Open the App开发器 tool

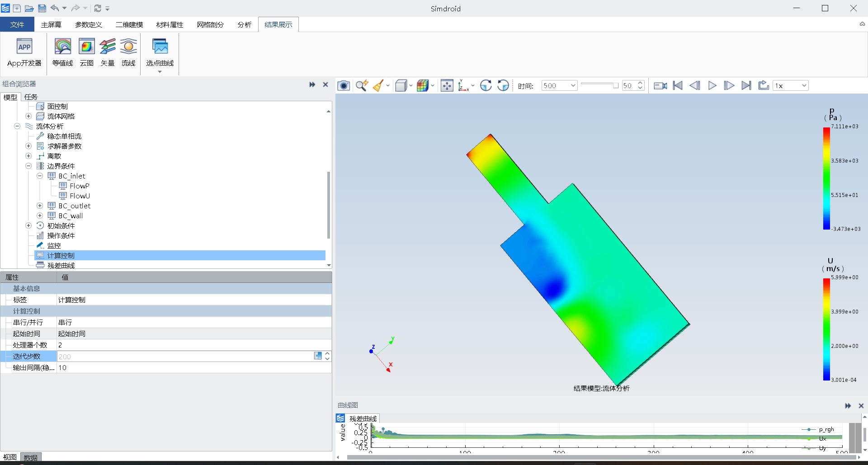coord(24,53)
